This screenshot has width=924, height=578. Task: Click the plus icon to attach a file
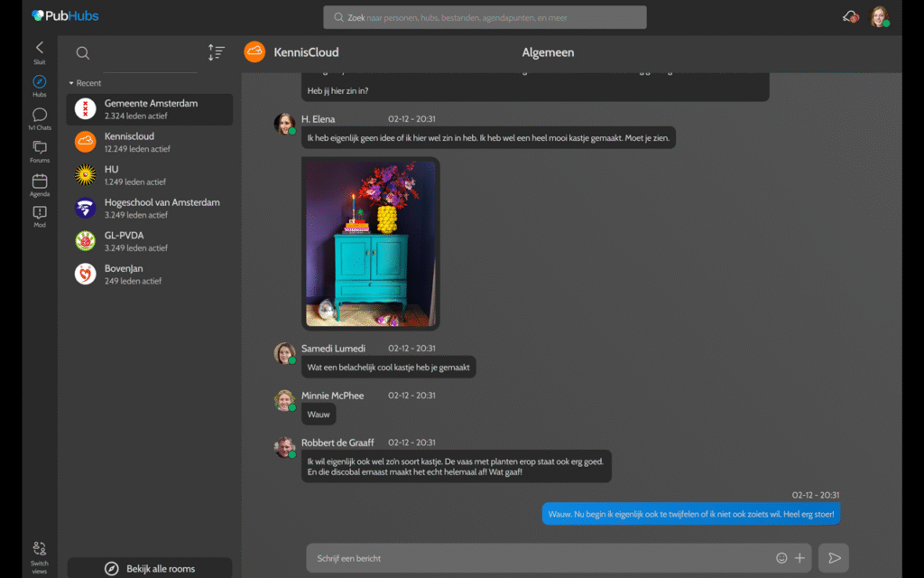799,558
